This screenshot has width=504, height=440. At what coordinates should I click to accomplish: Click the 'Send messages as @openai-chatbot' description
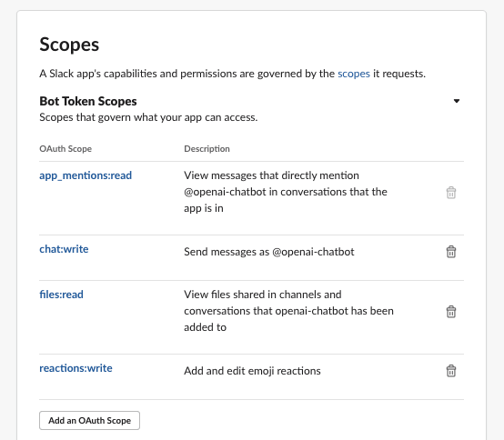click(269, 252)
